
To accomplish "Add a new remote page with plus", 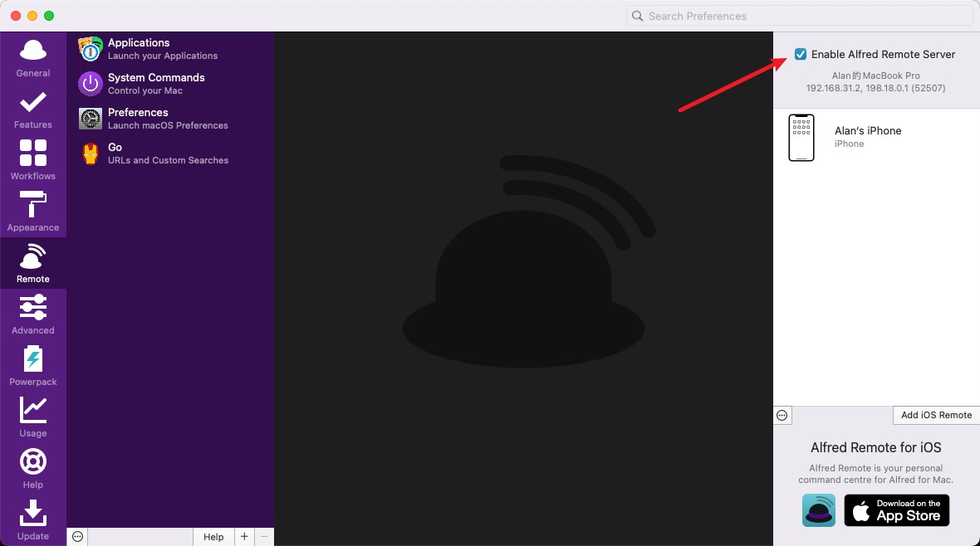I will (244, 537).
